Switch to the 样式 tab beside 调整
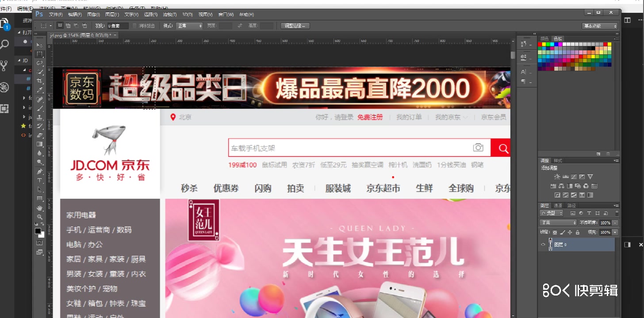Screen dimensions: 644x318 tap(558, 160)
